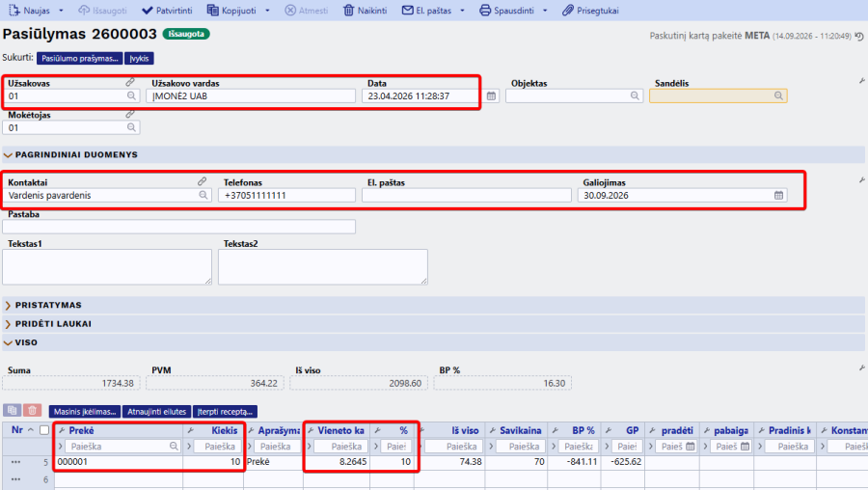This screenshot has width=868, height=490.
Task: Open calendar icon in Galiojimas field
Action: 778,195
